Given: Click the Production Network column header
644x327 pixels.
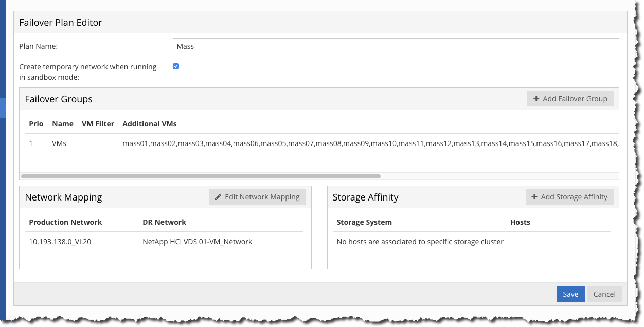Looking at the screenshot, I should coord(65,222).
